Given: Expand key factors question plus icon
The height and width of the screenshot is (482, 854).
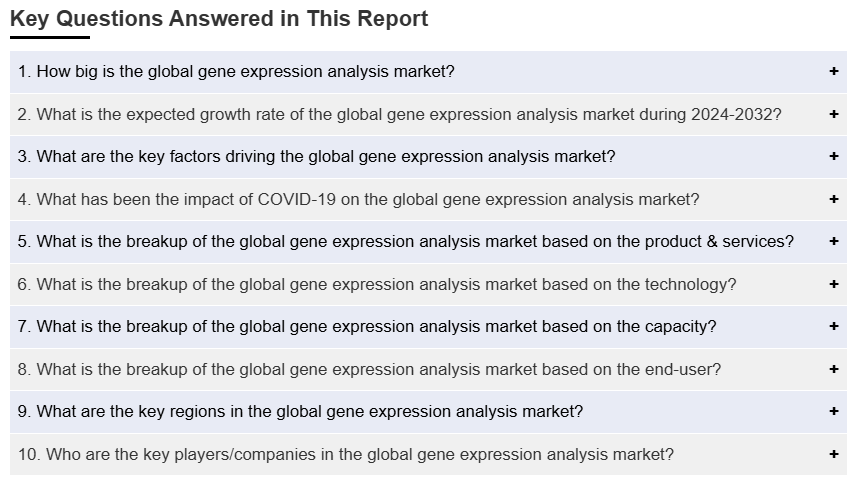Looking at the screenshot, I should coord(833,156).
